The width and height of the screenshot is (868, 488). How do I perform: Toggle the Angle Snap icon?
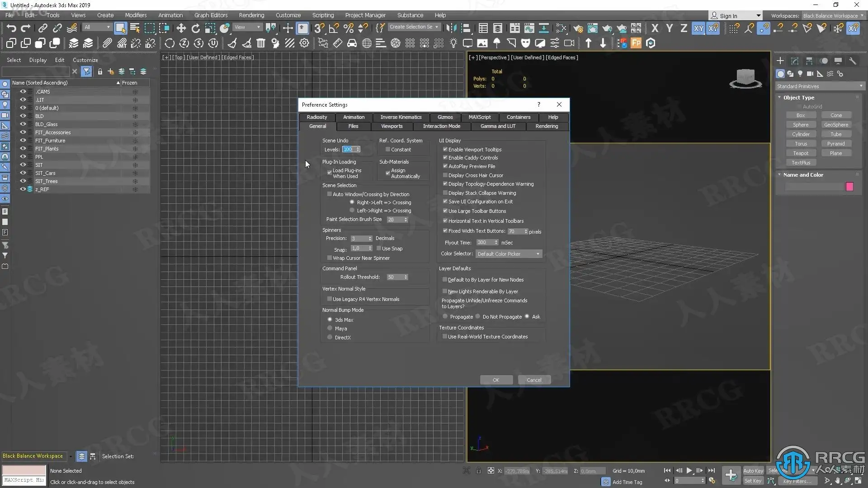point(334,28)
